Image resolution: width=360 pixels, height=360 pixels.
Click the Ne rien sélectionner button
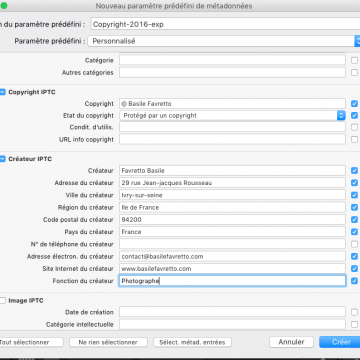tap(108, 342)
